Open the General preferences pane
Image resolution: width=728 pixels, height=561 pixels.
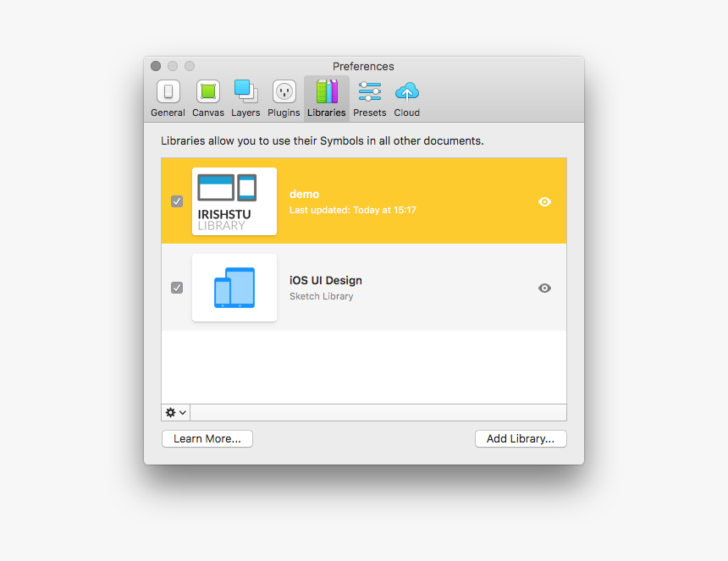(168, 92)
